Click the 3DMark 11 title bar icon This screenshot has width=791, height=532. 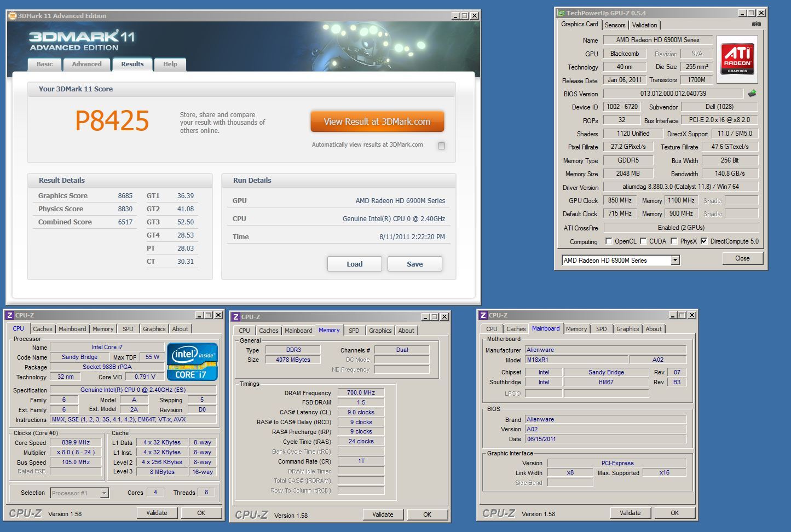coord(13,16)
